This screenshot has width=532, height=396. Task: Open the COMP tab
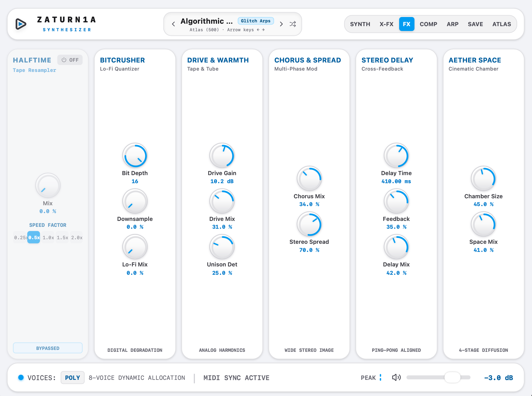tap(428, 24)
